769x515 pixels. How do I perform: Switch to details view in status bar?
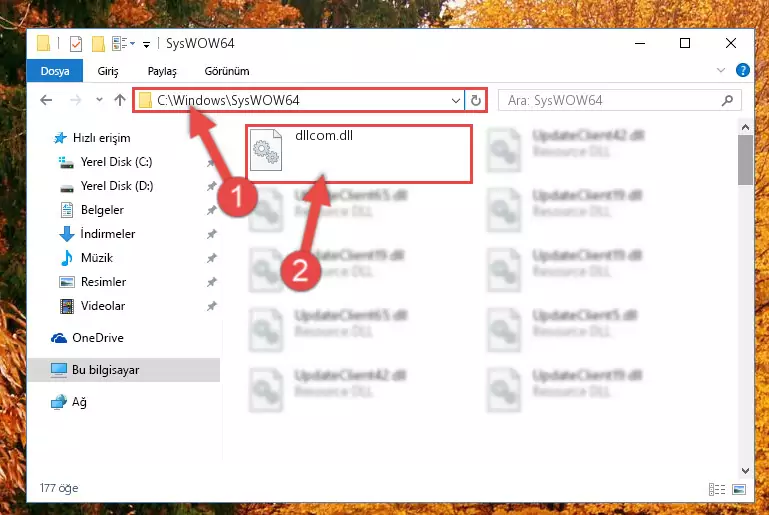(717, 489)
